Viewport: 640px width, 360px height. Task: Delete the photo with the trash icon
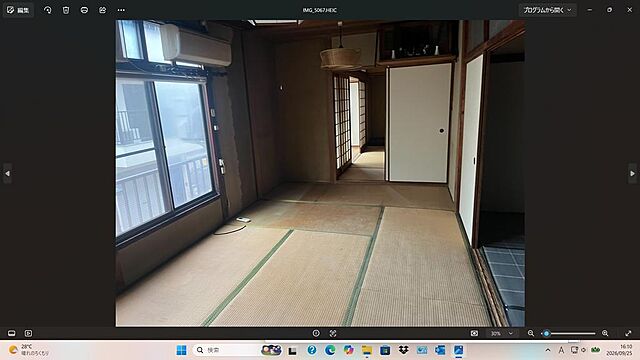pos(66,10)
